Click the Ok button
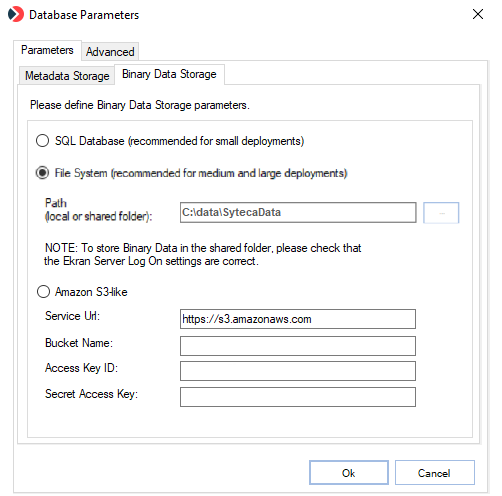The height and width of the screenshot is (496, 502). coord(349,473)
